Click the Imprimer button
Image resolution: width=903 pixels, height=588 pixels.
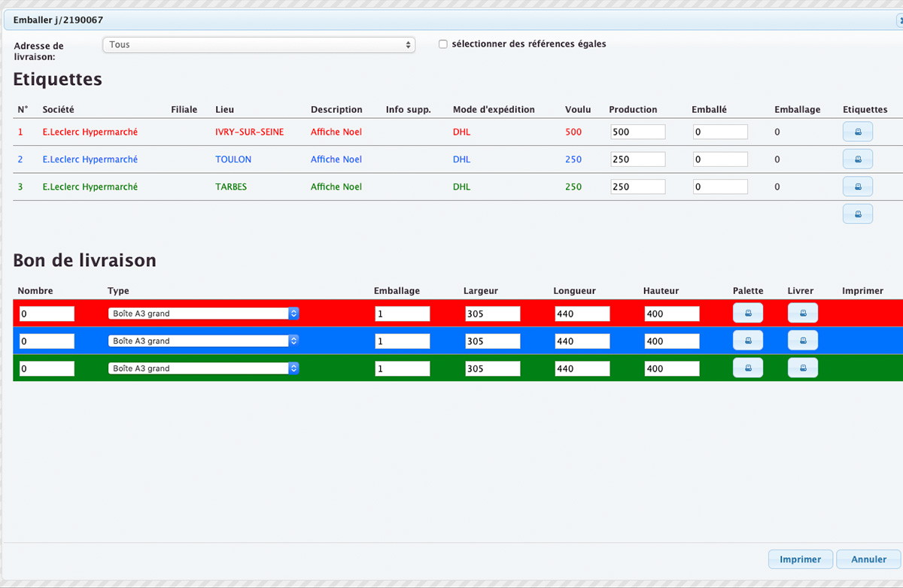point(800,559)
